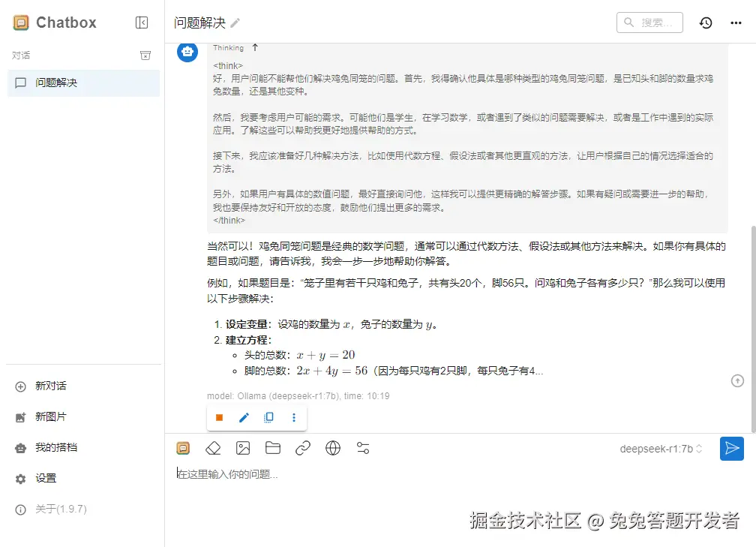Edit the conversation title with pencil icon
The height and width of the screenshot is (547, 756).
coord(235,23)
